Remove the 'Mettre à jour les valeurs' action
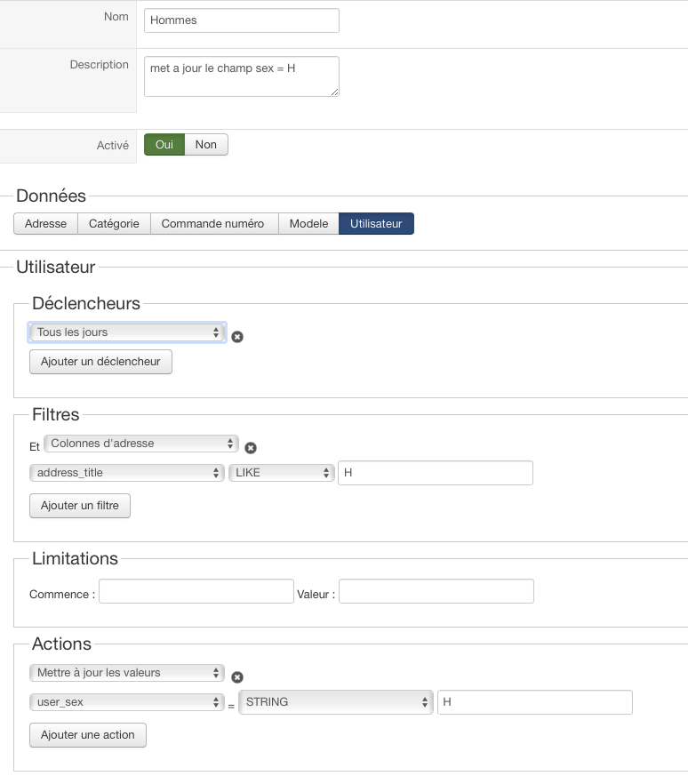The height and width of the screenshot is (784, 688). (x=237, y=677)
